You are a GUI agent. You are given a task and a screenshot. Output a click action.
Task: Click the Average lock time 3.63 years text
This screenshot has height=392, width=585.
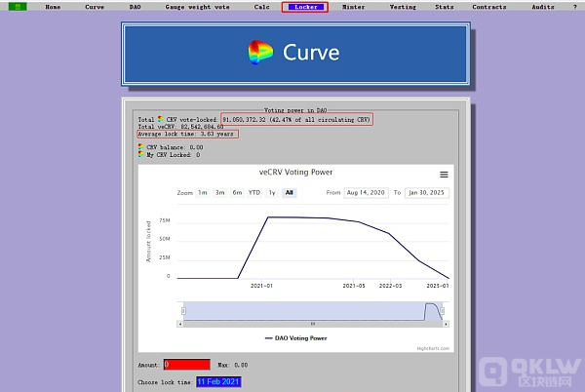pyautogui.click(x=186, y=134)
